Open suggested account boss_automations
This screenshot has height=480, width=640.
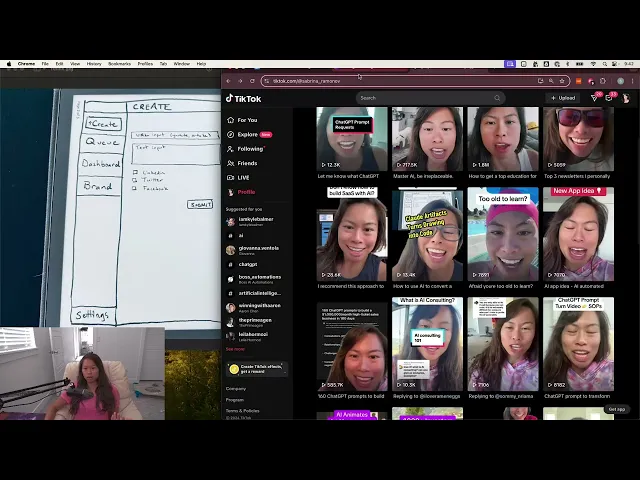[254, 279]
